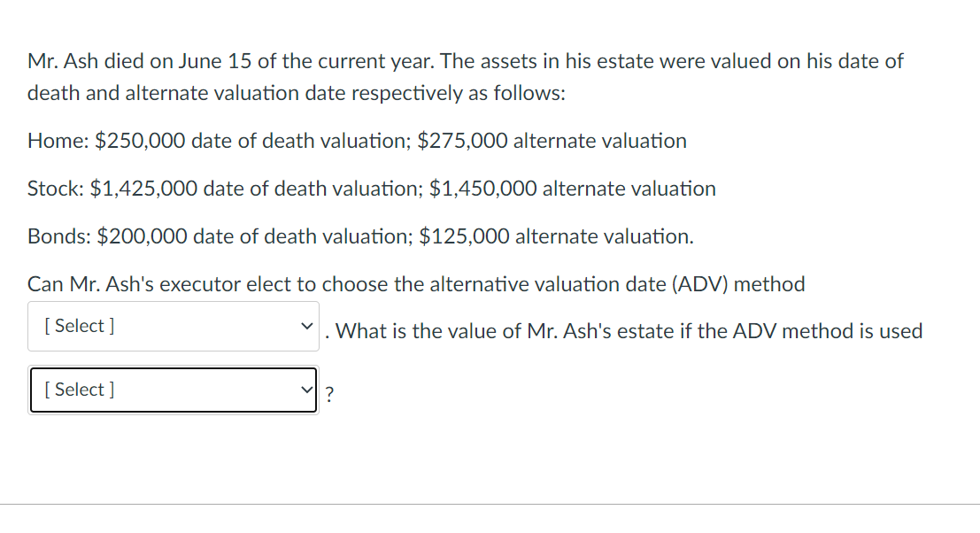This screenshot has height=533, width=980.
Task: Select the [Select] placeholder text in bottom dropdown
Action: coord(78,390)
